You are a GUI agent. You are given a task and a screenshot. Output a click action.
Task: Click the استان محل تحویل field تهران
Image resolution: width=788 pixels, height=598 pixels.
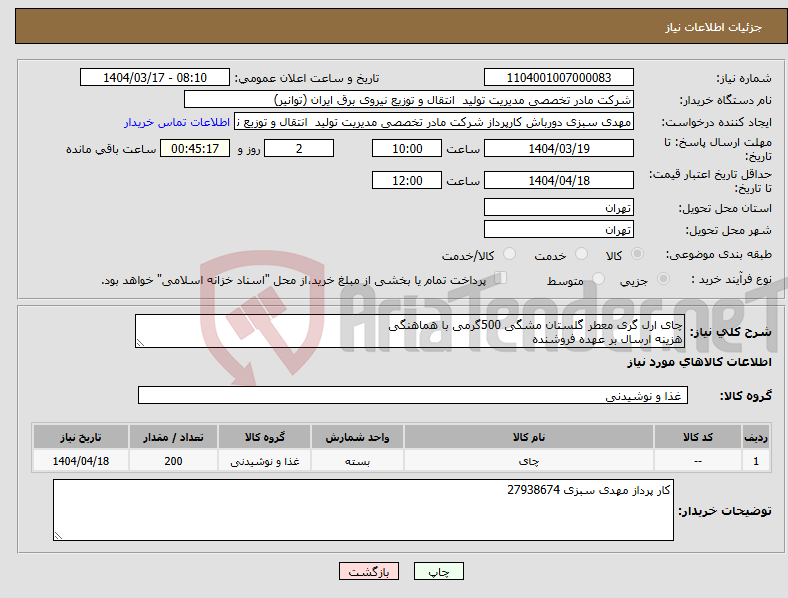click(558, 207)
